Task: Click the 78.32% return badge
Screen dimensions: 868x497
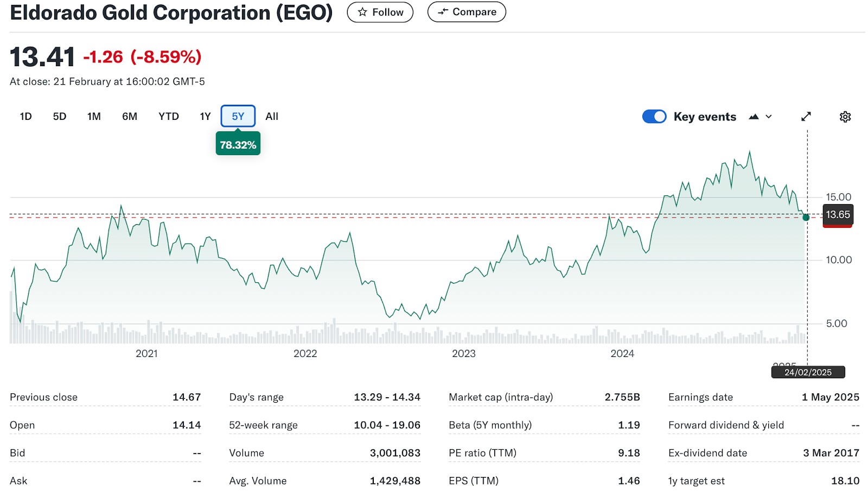Action: pos(238,145)
